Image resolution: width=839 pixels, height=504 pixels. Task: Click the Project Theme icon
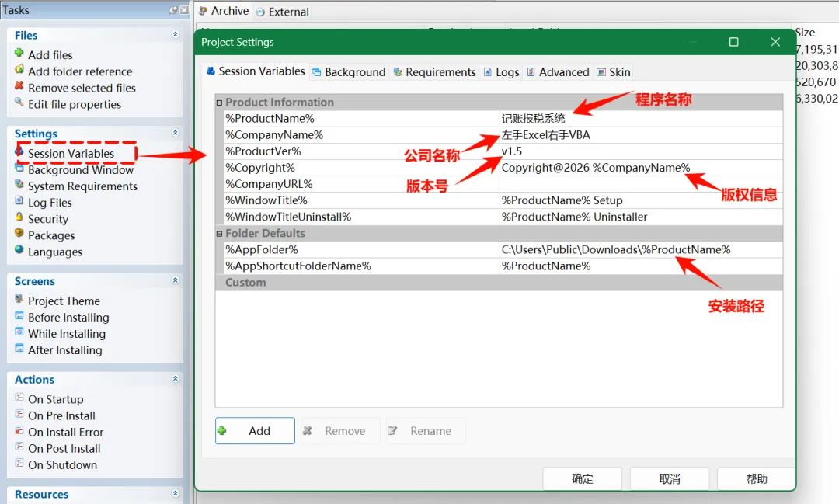(19, 298)
